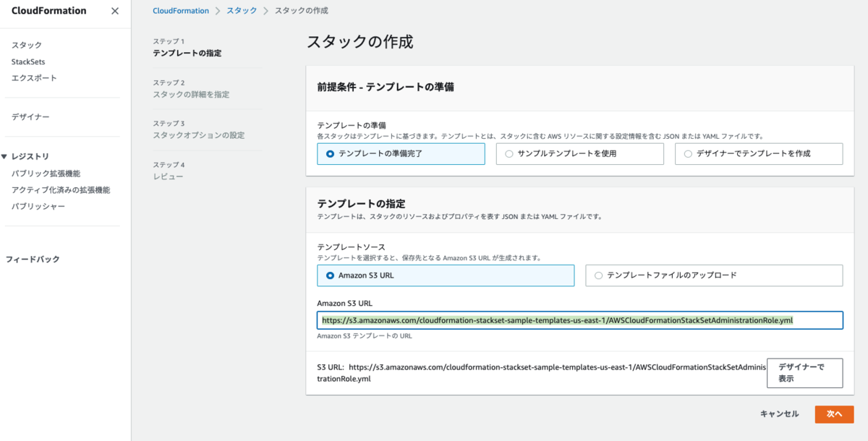The width and height of the screenshot is (868, 441).
Task: Select the テンプレートファイルのアップロード radio option
Action: (714, 275)
